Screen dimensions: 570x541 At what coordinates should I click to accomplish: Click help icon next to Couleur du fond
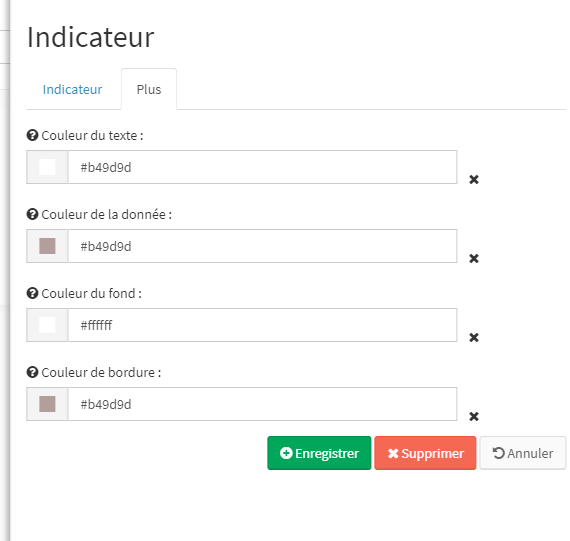point(32,293)
